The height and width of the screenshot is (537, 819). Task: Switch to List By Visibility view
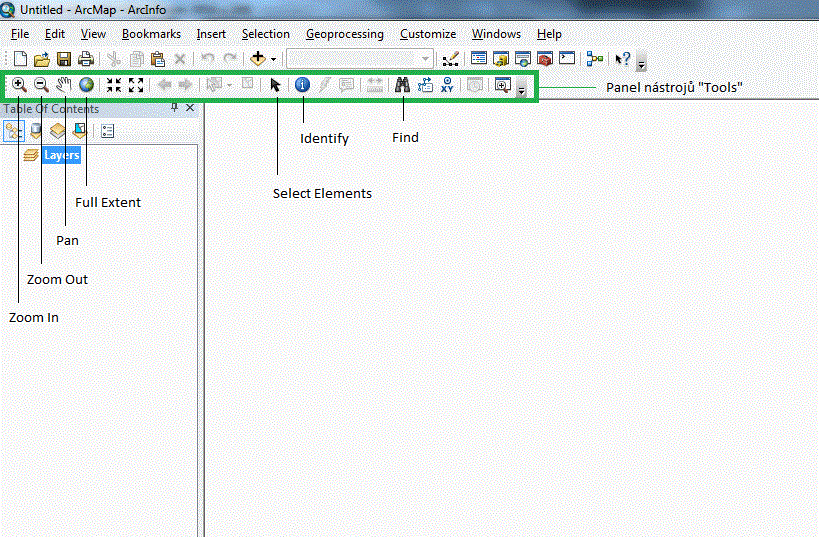(x=57, y=131)
